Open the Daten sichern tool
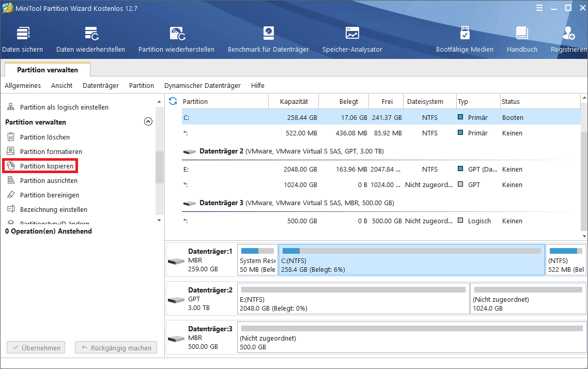588x369 pixels. click(x=23, y=40)
